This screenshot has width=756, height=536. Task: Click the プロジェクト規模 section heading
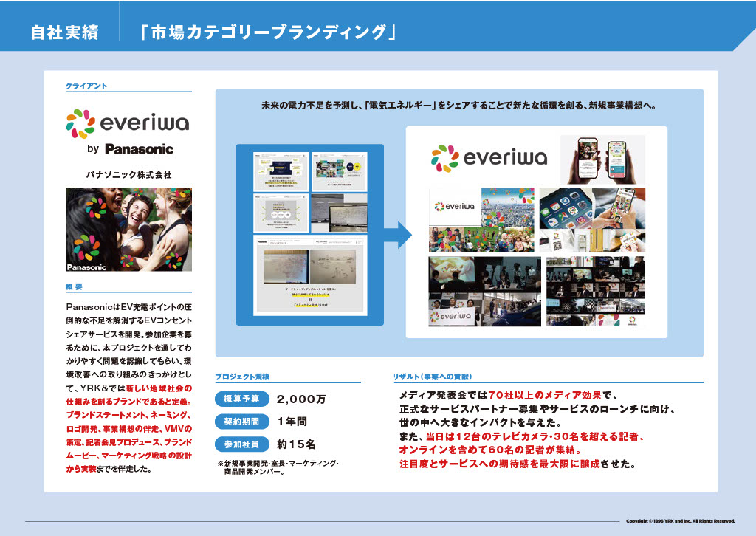coord(245,377)
